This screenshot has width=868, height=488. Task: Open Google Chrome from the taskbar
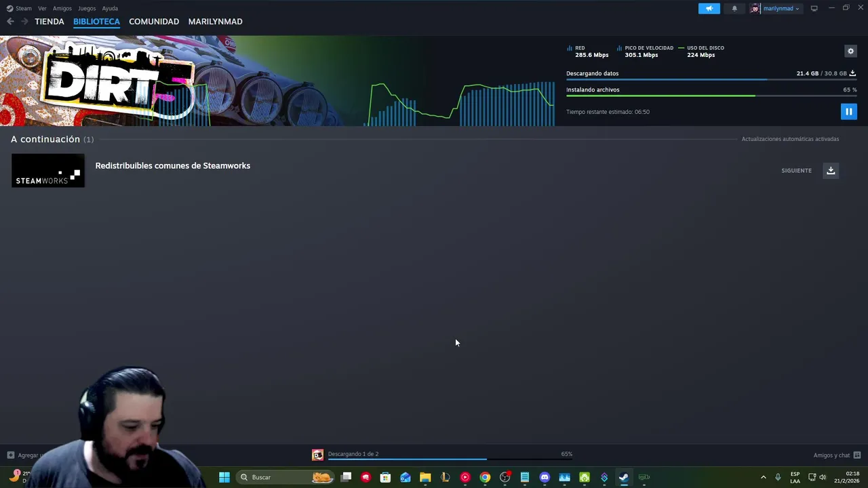(x=485, y=477)
